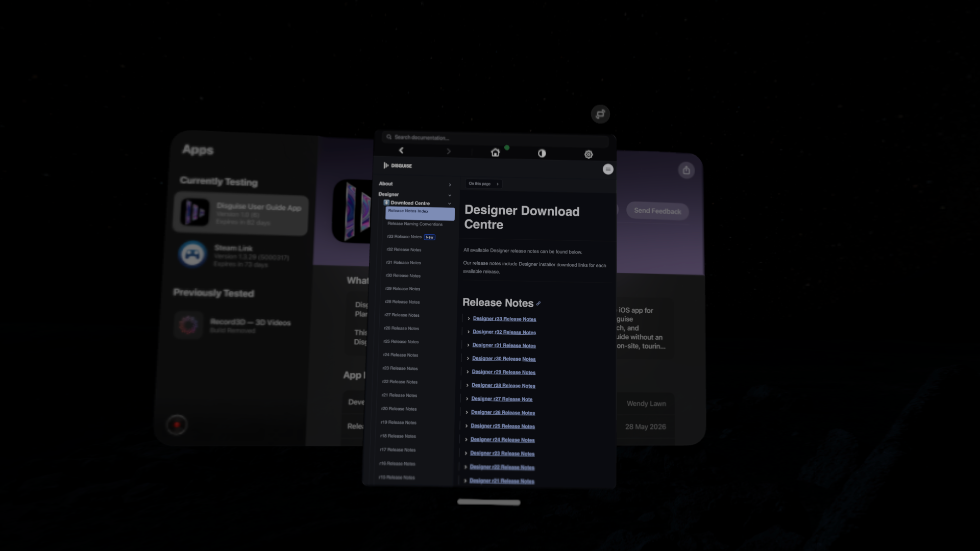The height and width of the screenshot is (551, 980).
Task: Go forward with the right arrow icon
Action: point(449,151)
